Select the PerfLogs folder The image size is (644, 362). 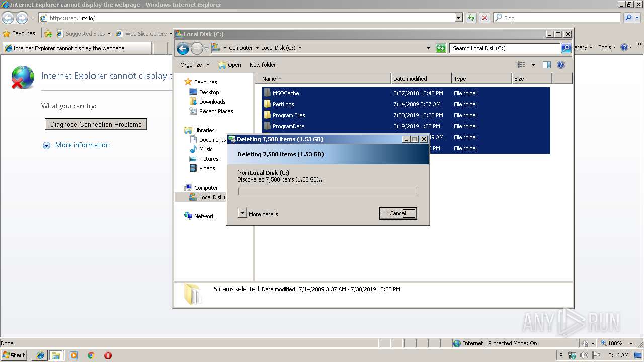[406, 104]
